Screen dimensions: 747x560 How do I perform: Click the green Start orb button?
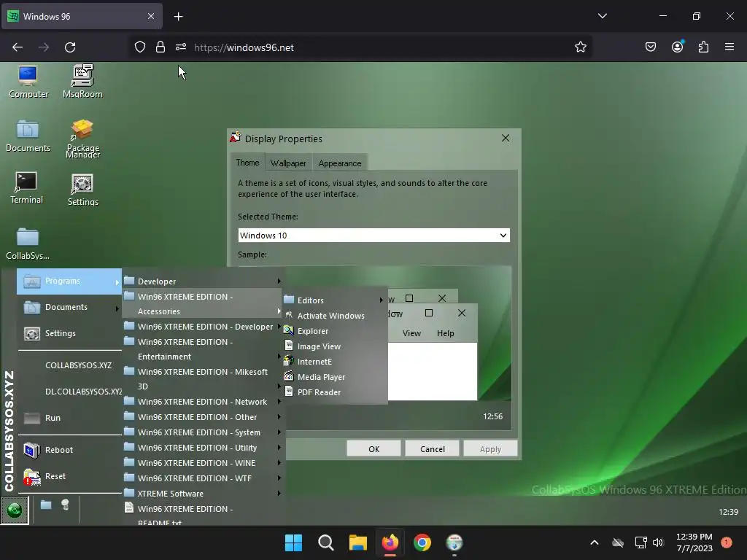pyautogui.click(x=15, y=510)
